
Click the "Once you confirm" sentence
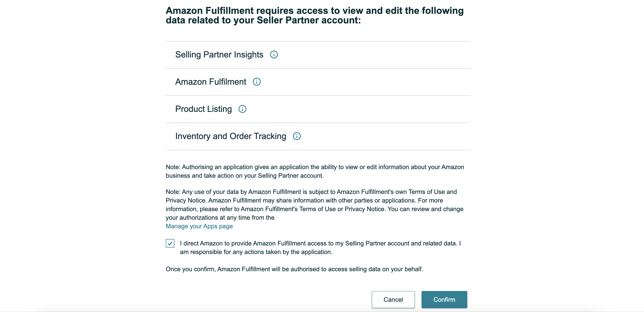tap(294, 269)
